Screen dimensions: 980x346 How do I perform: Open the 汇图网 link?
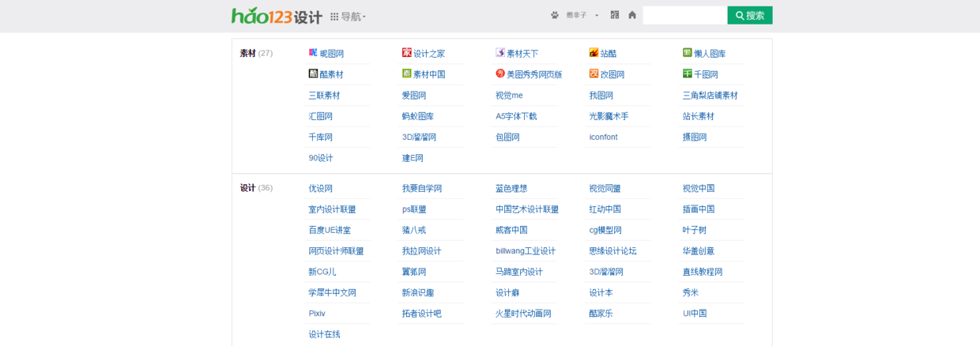click(x=320, y=116)
